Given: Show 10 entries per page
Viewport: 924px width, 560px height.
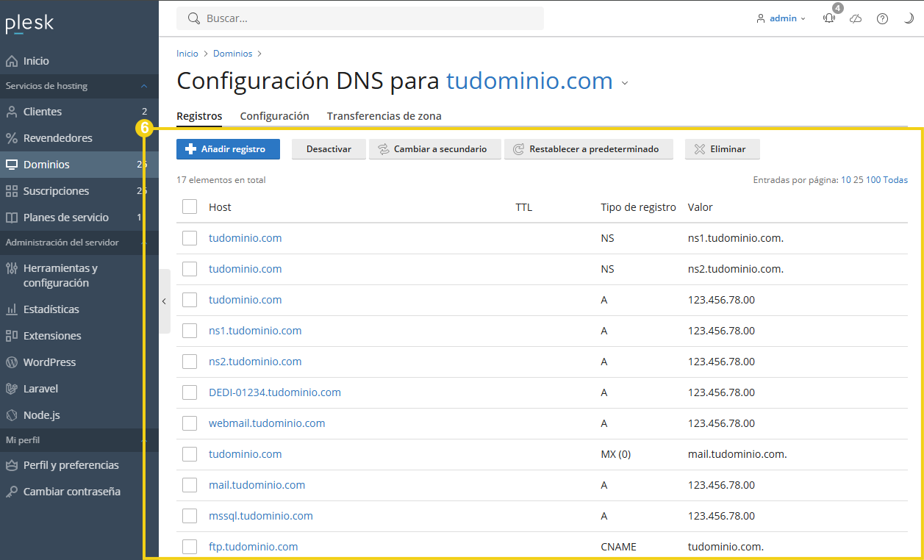Looking at the screenshot, I should click(846, 180).
